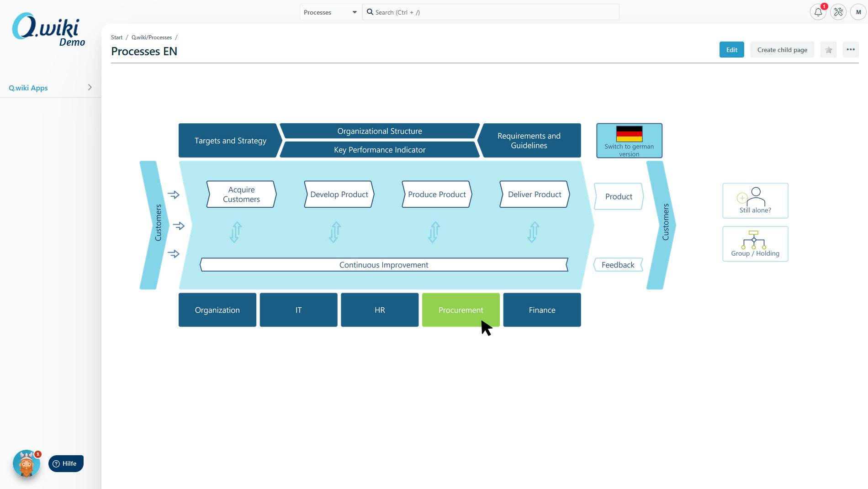
Task: Mark page as favorite with star icon
Action: point(828,50)
